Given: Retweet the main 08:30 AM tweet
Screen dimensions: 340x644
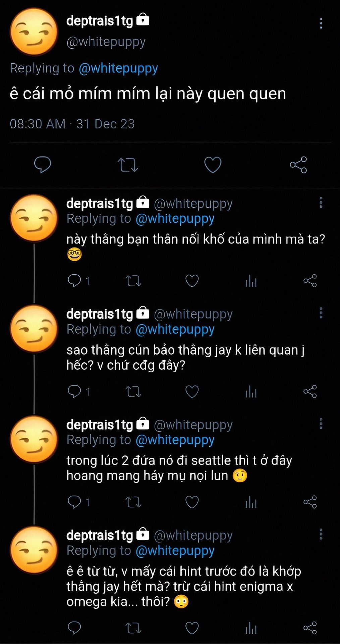Looking at the screenshot, I should pos(128,165).
